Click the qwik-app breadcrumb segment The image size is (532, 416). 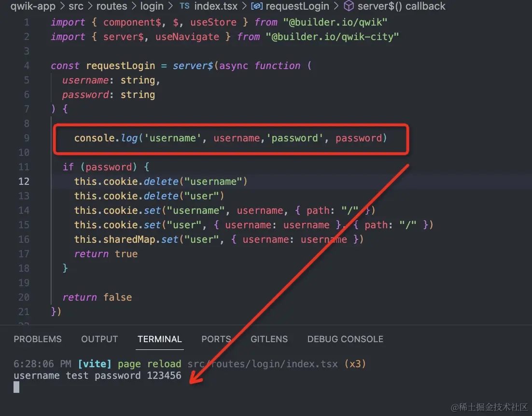pyautogui.click(x=33, y=6)
